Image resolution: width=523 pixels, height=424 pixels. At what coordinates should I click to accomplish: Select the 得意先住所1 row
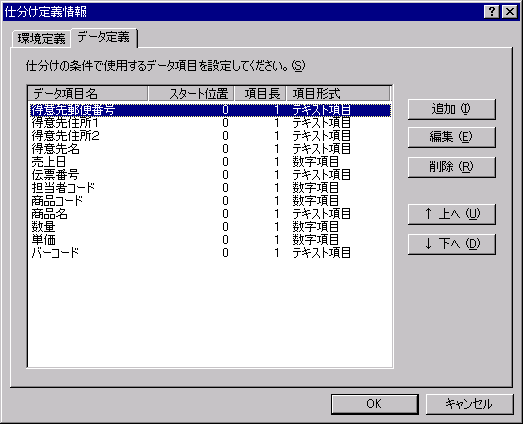point(210,123)
